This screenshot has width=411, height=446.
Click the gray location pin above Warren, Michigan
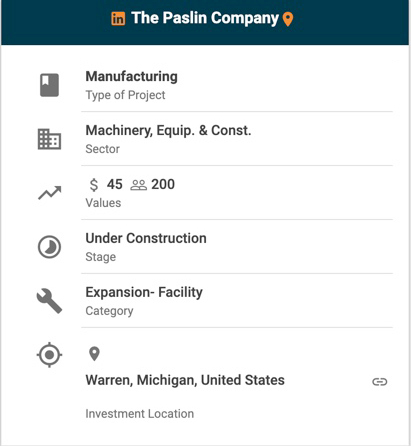(x=94, y=354)
